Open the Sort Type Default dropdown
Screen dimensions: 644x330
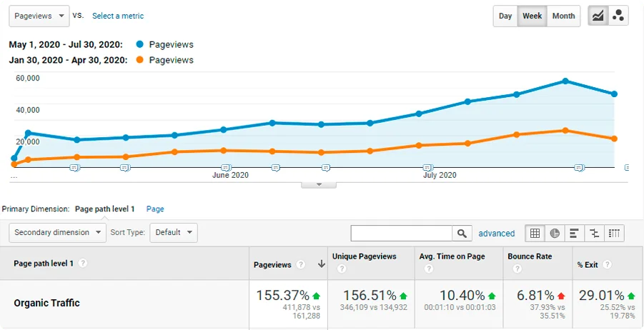coord(174,232)
